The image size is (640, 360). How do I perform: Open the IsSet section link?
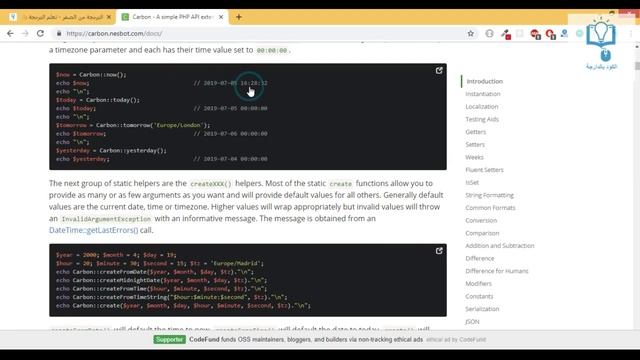pos(472,182)
